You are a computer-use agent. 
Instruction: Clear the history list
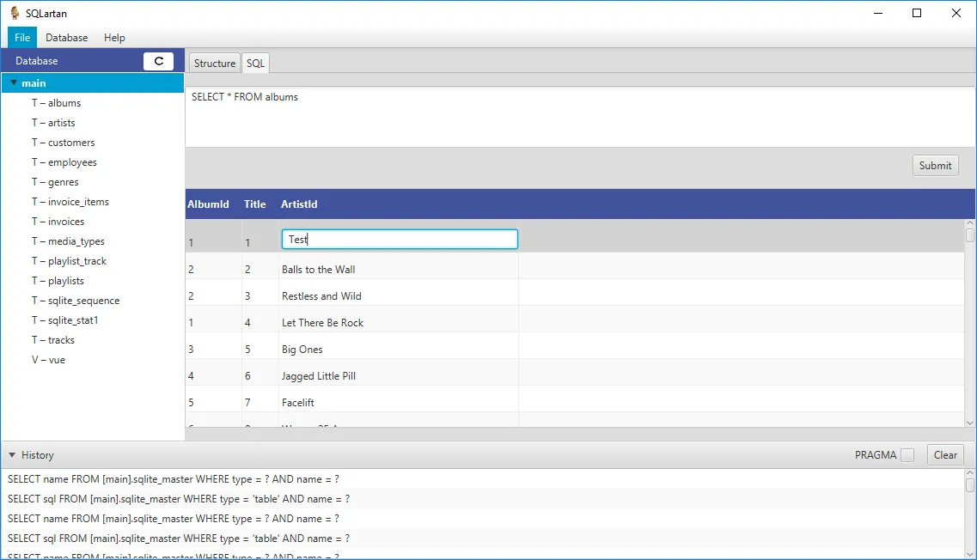click(945, 455)
